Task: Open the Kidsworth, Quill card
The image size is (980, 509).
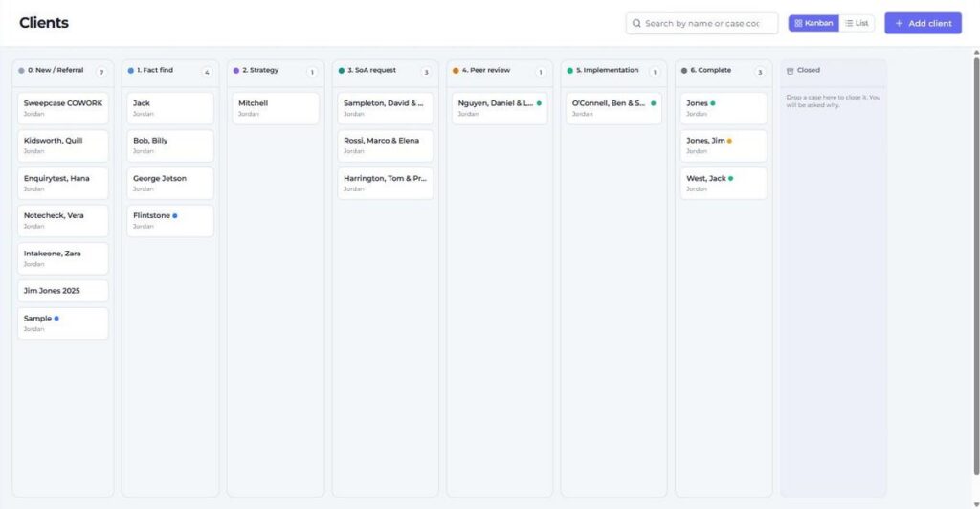Action: point(63,145)
